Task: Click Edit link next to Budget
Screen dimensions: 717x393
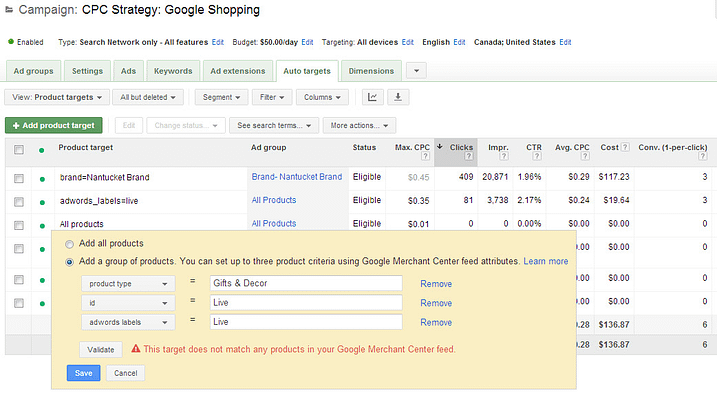Action: click(308, 42)
